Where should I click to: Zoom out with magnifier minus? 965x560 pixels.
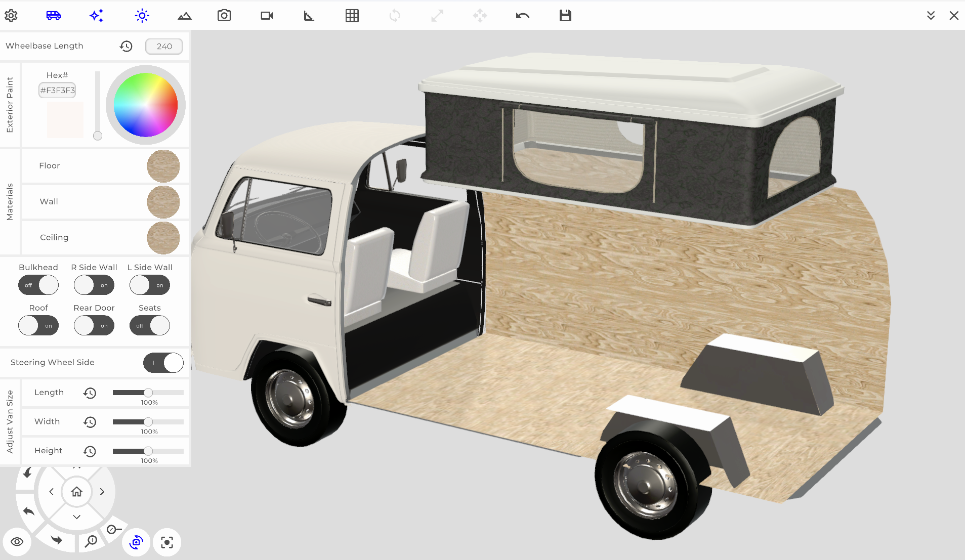(x=114, y=530)
